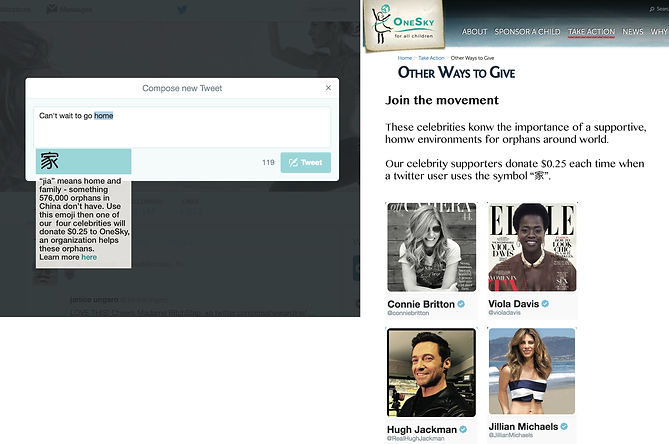Click the 'Other Ways to Give' page heading
669x444 pixels.
pos(457,73)
